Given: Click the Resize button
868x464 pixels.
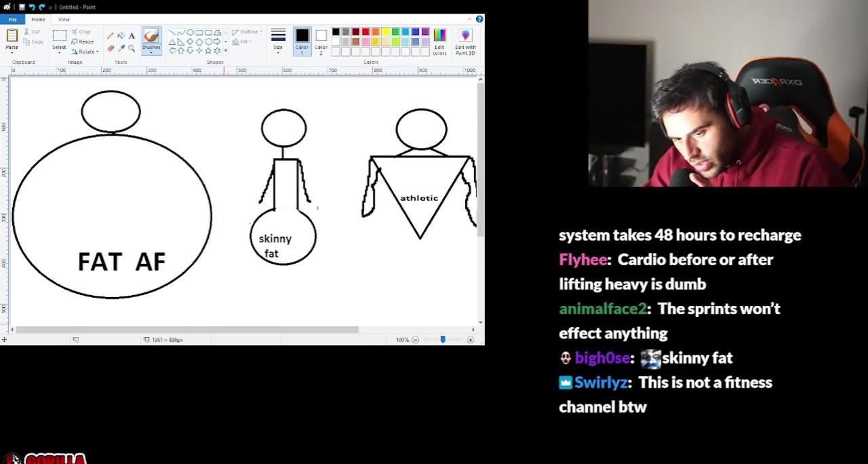Looking at the screenshot, I should pyautogui.click(x=83, y=41).
